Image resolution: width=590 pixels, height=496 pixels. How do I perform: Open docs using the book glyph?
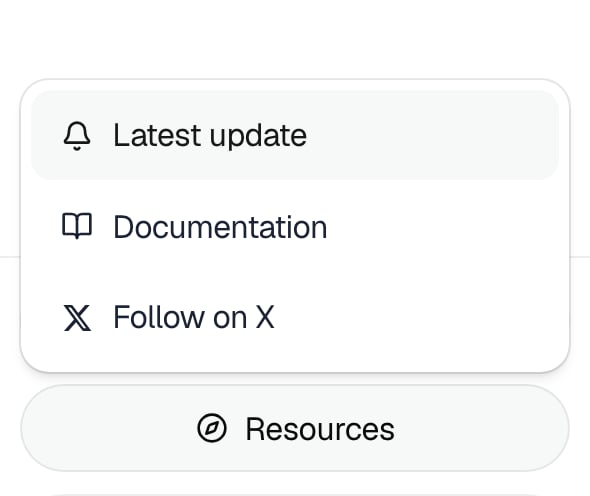pos(77,226)
